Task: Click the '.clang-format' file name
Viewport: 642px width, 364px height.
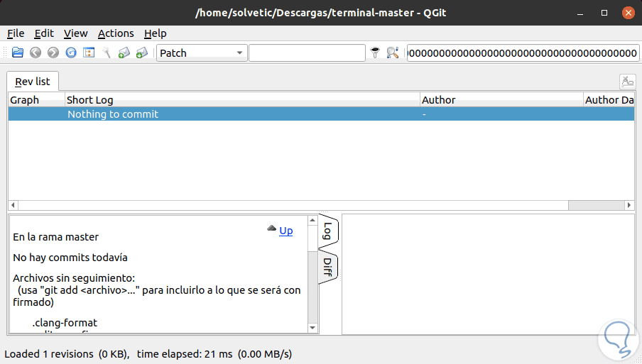Action: (x=65, y=323)
